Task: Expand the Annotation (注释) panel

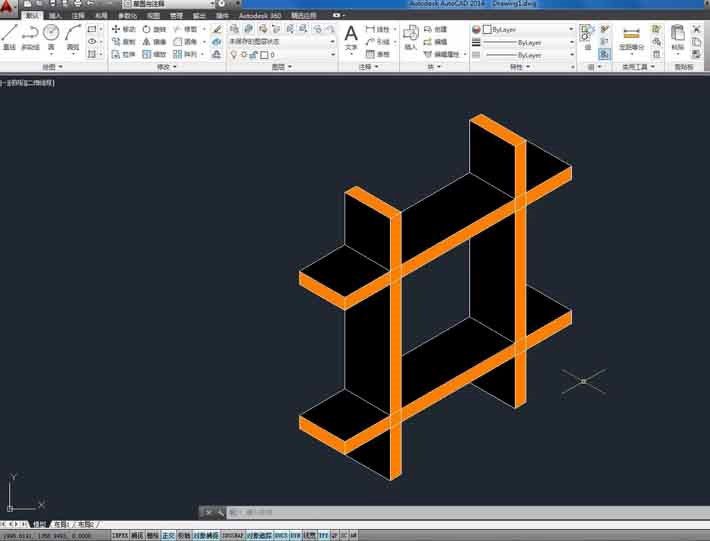Action: [x=368, y=67]
